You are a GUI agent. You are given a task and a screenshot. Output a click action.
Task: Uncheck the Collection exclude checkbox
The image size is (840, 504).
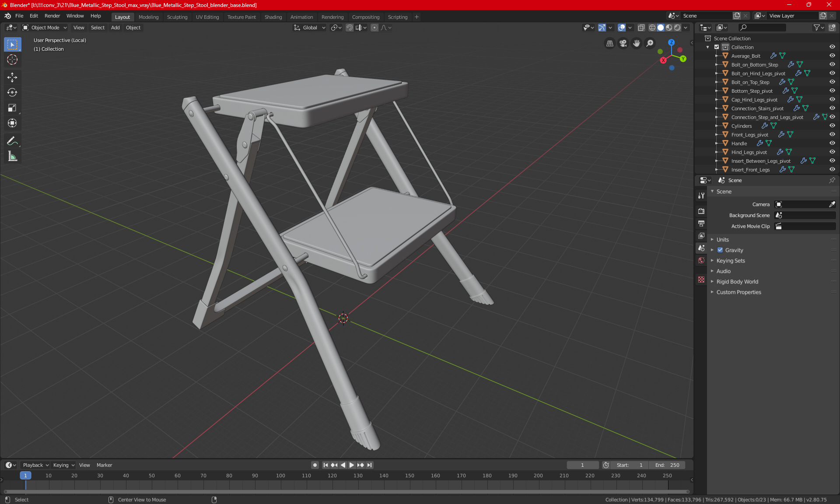click(x=717, y=47)
